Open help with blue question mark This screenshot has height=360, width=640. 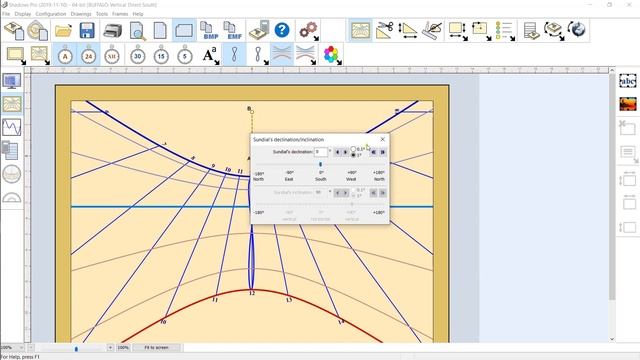282,30
